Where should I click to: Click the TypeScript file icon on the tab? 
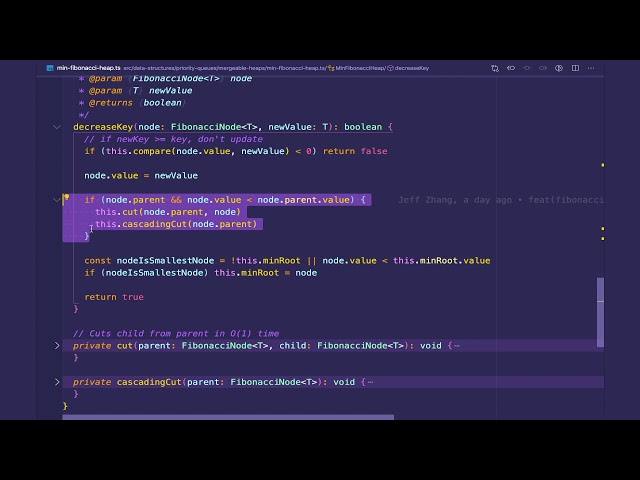point(50,68)
